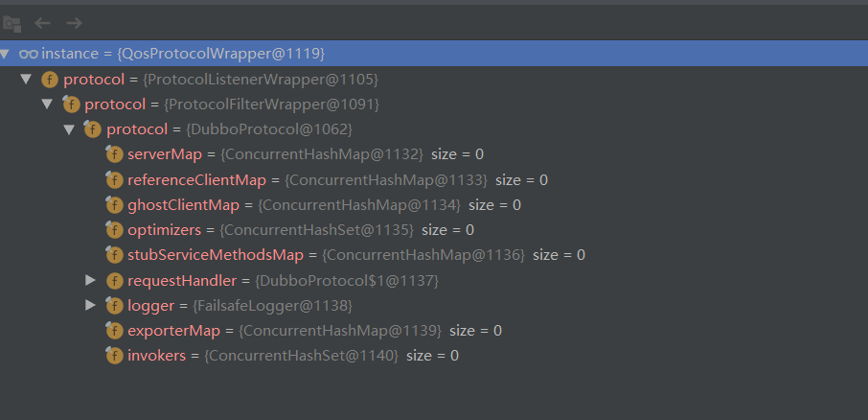Click the back navigation arrow
Viewport: 868px width, 420px height.
pos(43,22)
